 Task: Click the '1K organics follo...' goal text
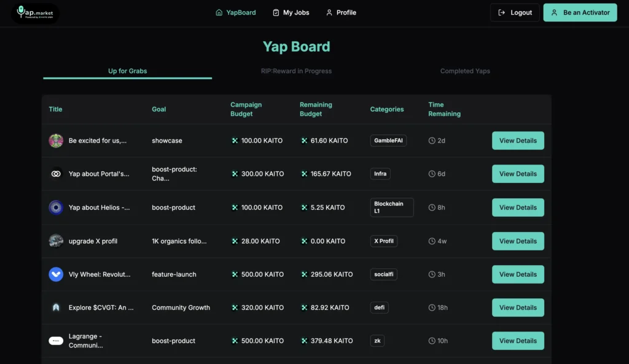point(179,241)
